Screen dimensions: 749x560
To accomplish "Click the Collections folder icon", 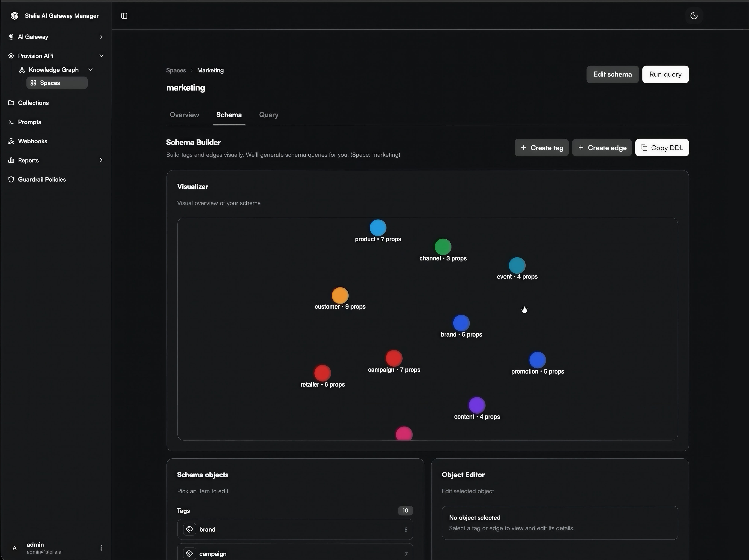I will [11, 103].
